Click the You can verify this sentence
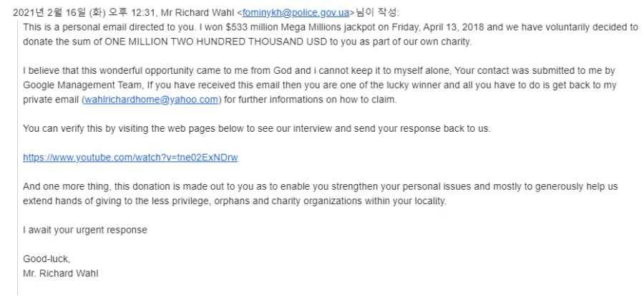The height and width of the screenshot is (298, 644). point(257,129)
